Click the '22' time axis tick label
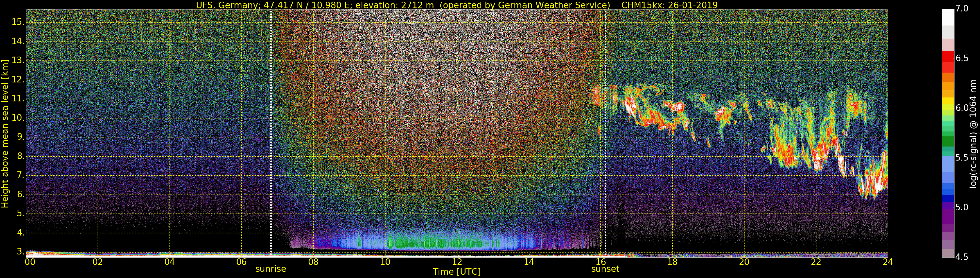Viewport: 980px width, 278px height. click(816, 262)
